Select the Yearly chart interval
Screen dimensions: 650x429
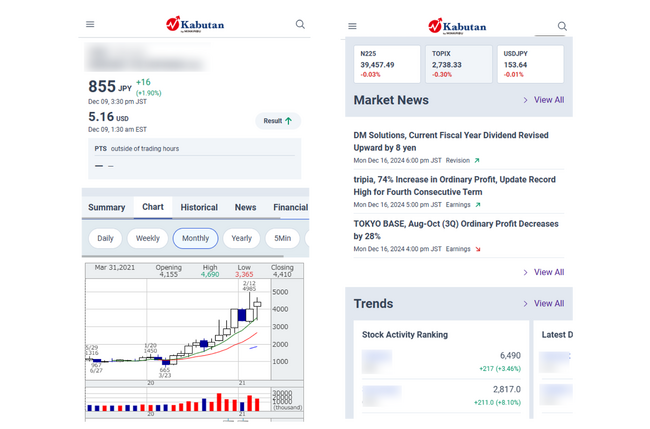tap(241, 238)
